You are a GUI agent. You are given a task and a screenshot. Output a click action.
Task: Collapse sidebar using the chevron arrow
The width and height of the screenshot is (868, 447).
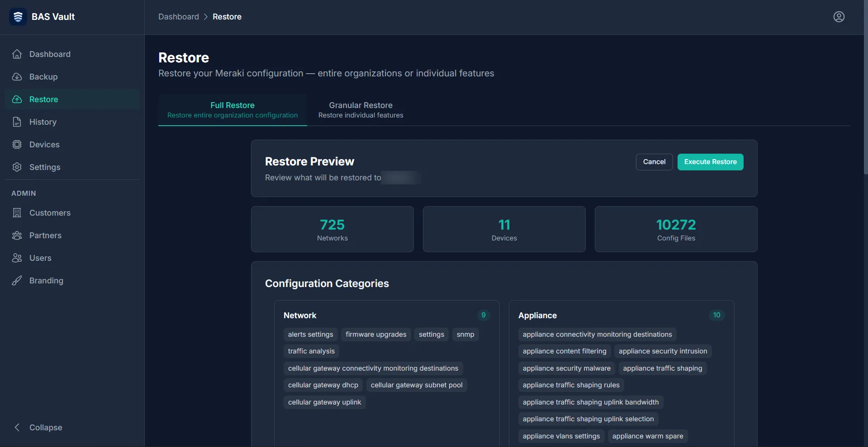[17, 428]
